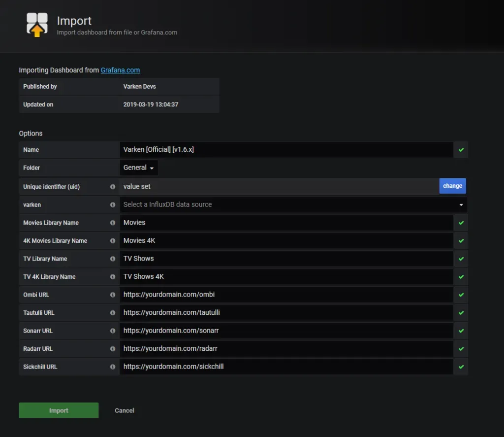Click info icon beside varken label
Screen dimensions: 504x437
click(x=113, y=204)
